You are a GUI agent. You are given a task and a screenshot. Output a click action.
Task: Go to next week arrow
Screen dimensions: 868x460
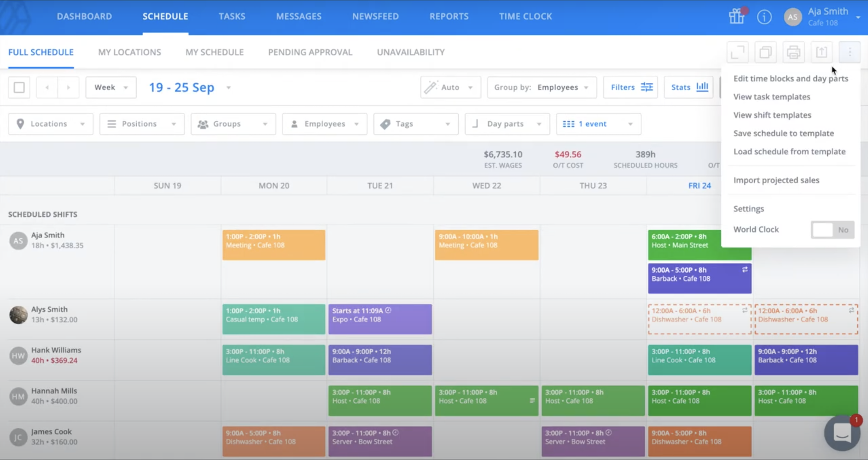point(68,88)
